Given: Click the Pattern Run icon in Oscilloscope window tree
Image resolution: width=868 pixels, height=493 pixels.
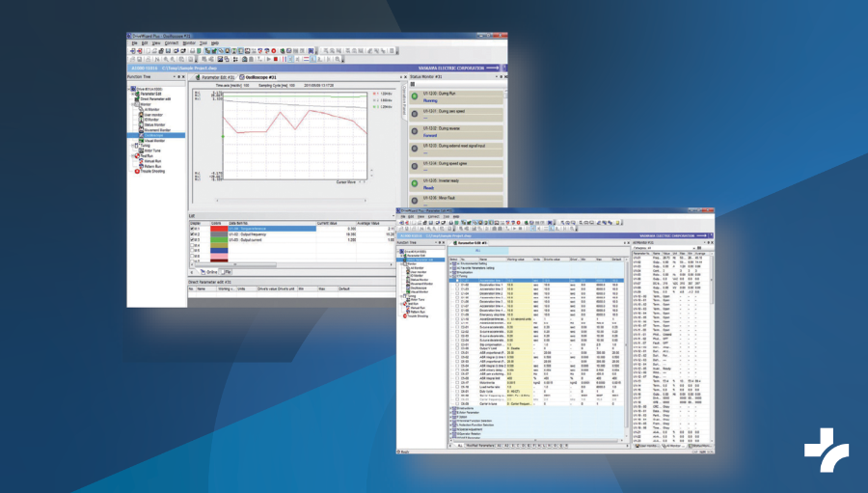Looking at the screenshot, I should 141,166.
